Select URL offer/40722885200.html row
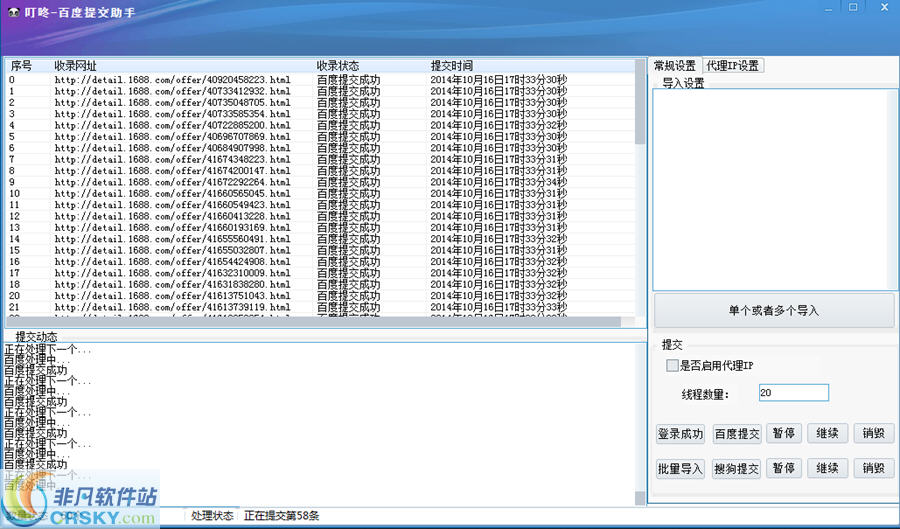 coord(320,125)
